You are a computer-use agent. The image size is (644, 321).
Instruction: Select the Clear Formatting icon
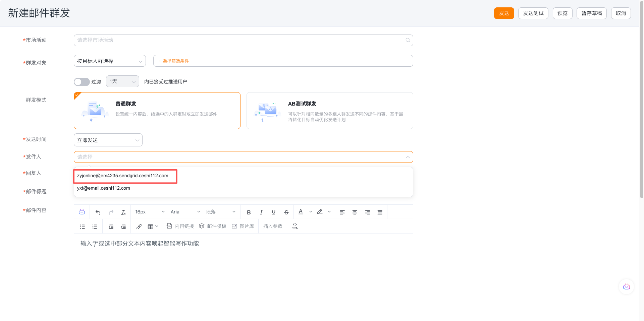click(123, 212)
